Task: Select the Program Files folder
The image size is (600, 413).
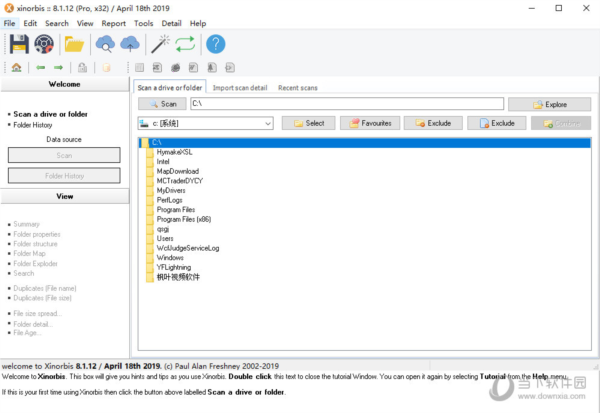Action: coord(176,210)
